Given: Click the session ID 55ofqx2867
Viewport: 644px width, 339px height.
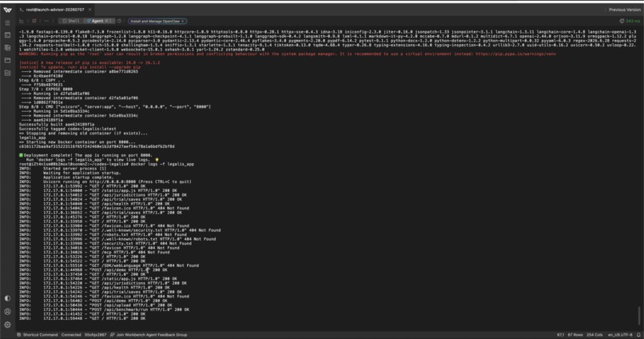Looking at the screenshot, I should [x=95, y=335].
